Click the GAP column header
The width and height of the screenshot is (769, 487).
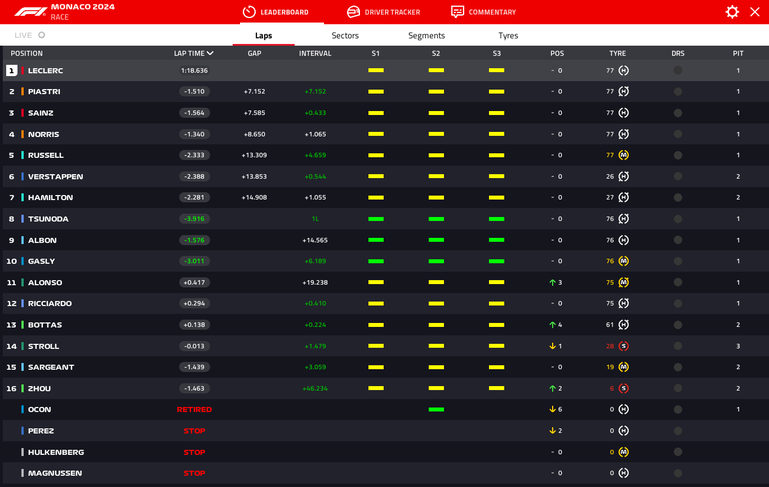(x=254, y=53)
